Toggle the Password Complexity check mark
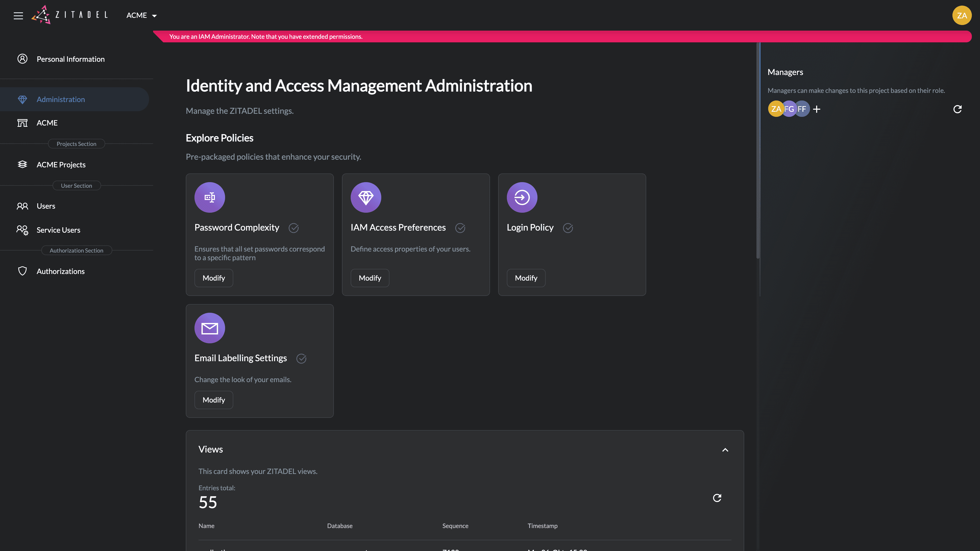The height and width of the screenshot is (551, 980). (293, 228)
